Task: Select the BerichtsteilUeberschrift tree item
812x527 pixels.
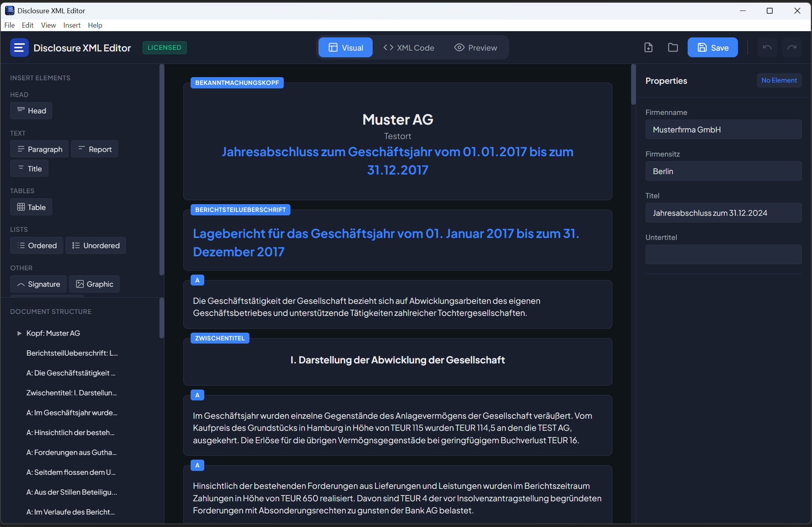Action: (x=72, y=353)
